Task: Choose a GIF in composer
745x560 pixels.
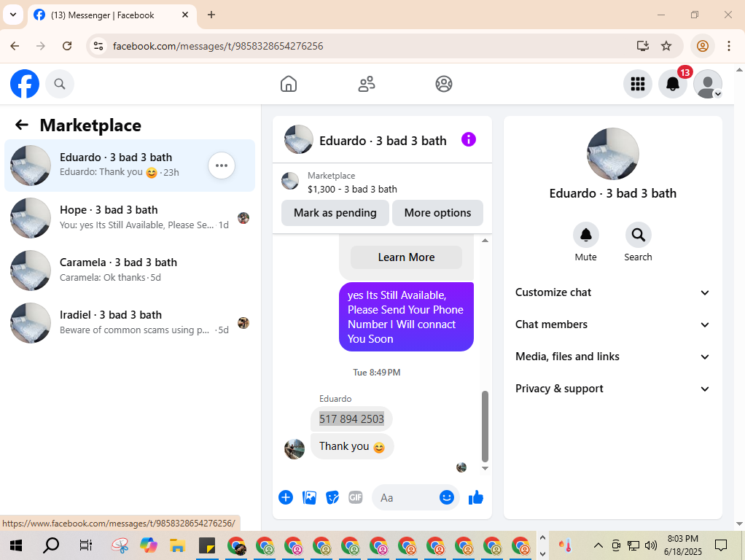Action: pyautogui.click(x=356, y=498)
